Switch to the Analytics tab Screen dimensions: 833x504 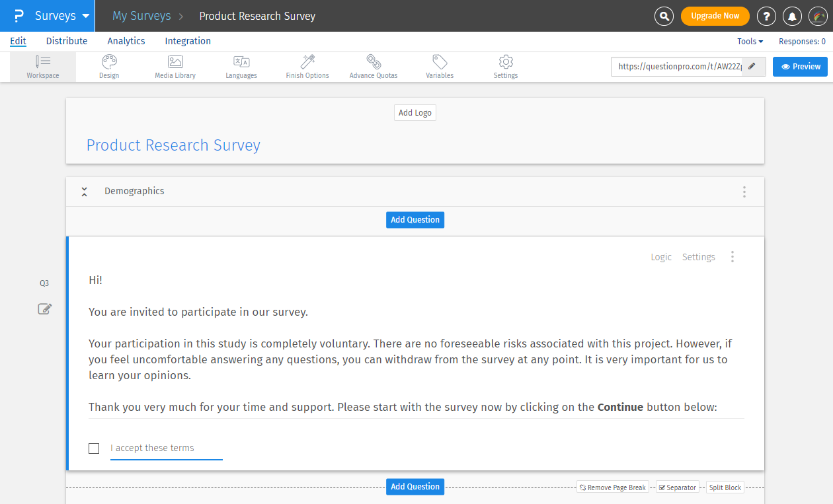126,41
